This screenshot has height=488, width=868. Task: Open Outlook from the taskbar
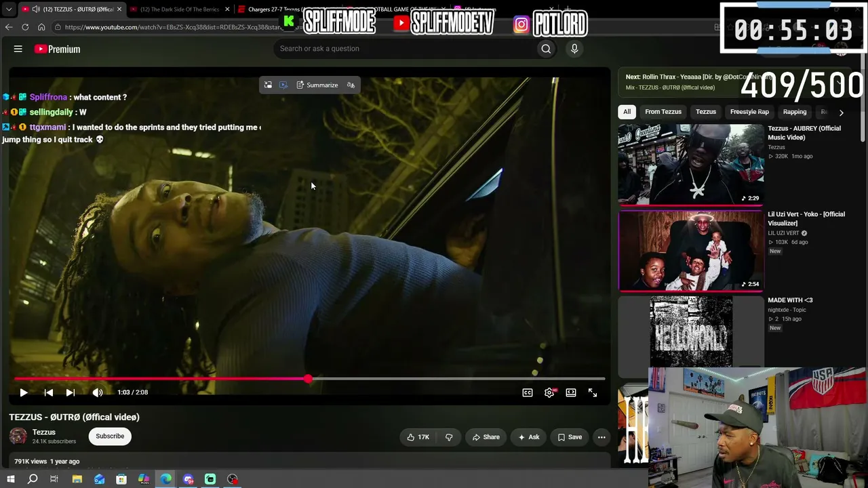pos(100,480)
